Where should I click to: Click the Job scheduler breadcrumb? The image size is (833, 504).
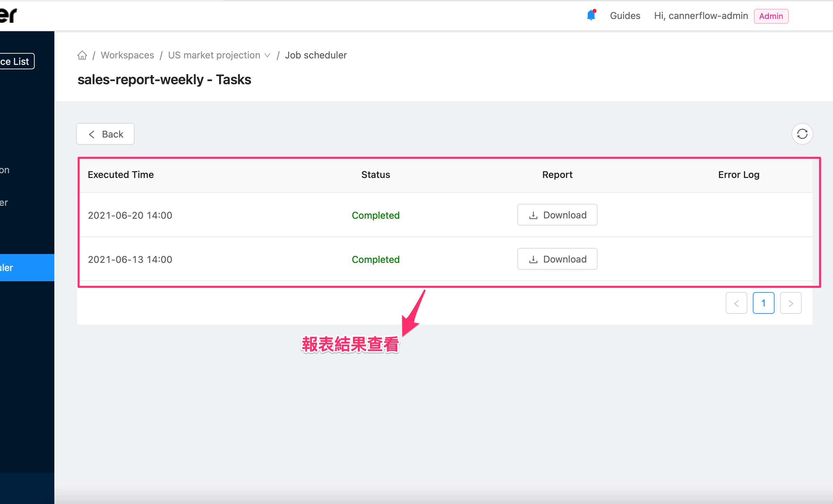point(316,55)
